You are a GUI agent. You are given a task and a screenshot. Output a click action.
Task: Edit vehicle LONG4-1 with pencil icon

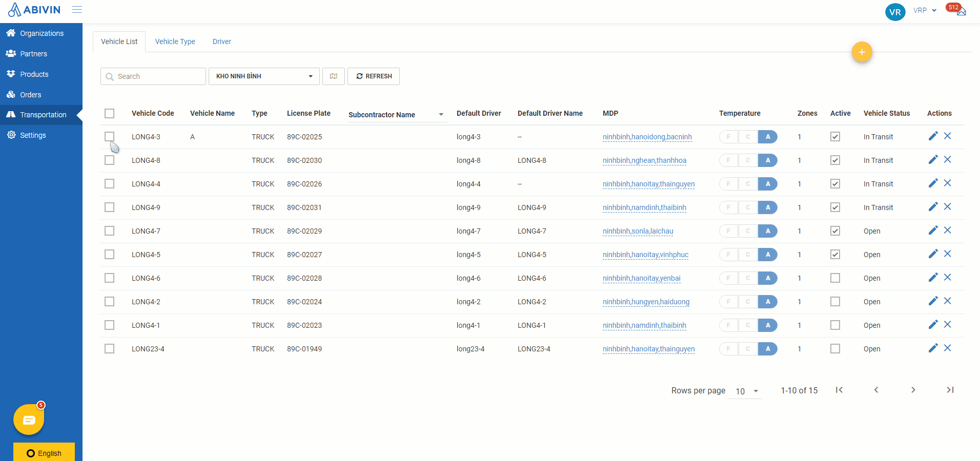(933, 324)
